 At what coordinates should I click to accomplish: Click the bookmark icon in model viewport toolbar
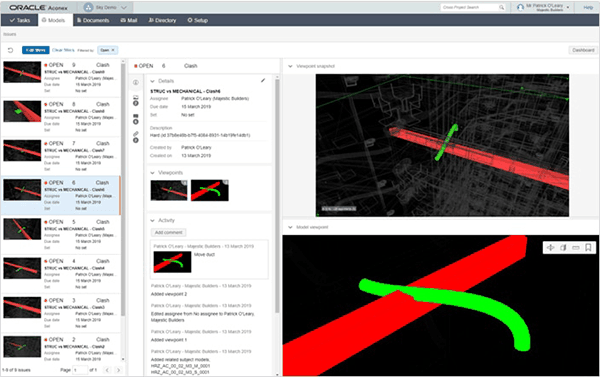click(588, 248)
